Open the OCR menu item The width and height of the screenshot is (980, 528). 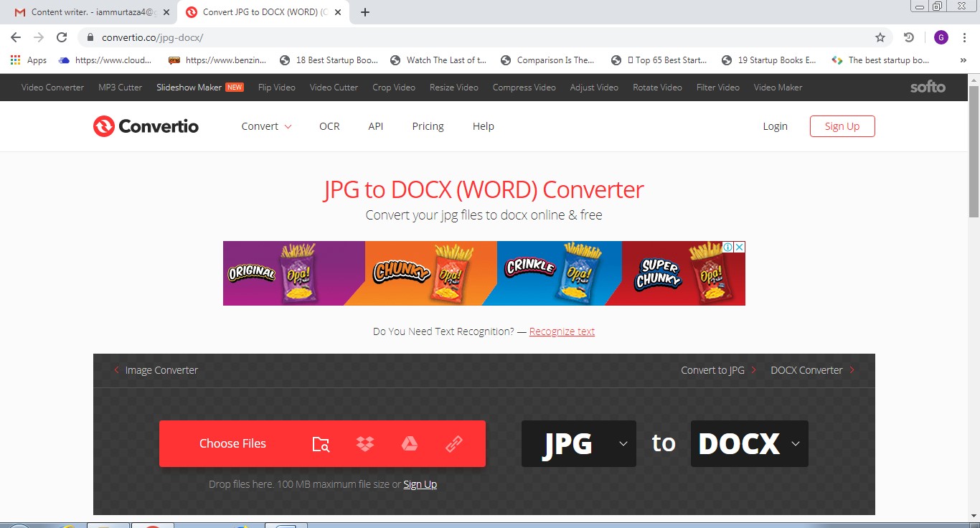pyautogui.click(x=329, y=126)
